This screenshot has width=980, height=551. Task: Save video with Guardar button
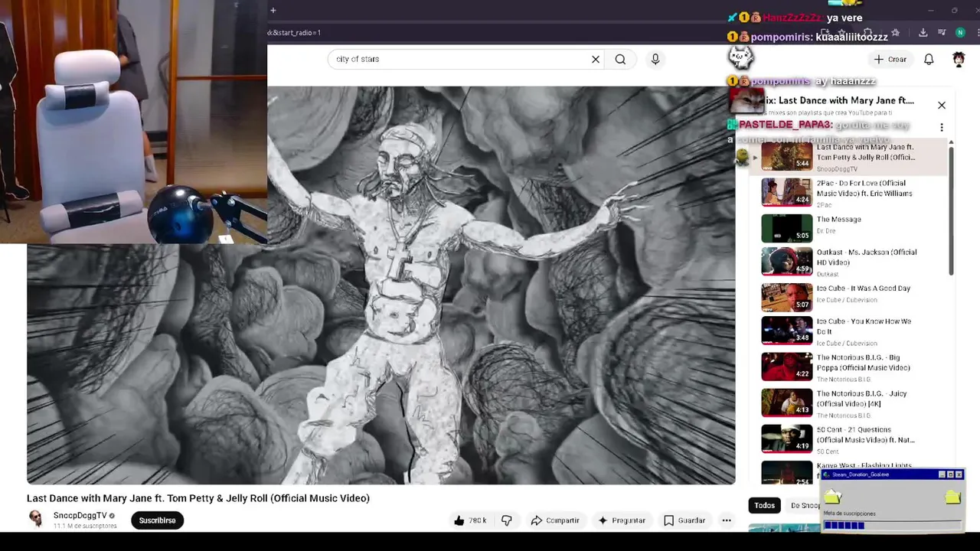pyautogui.click(x=684, y=520)
